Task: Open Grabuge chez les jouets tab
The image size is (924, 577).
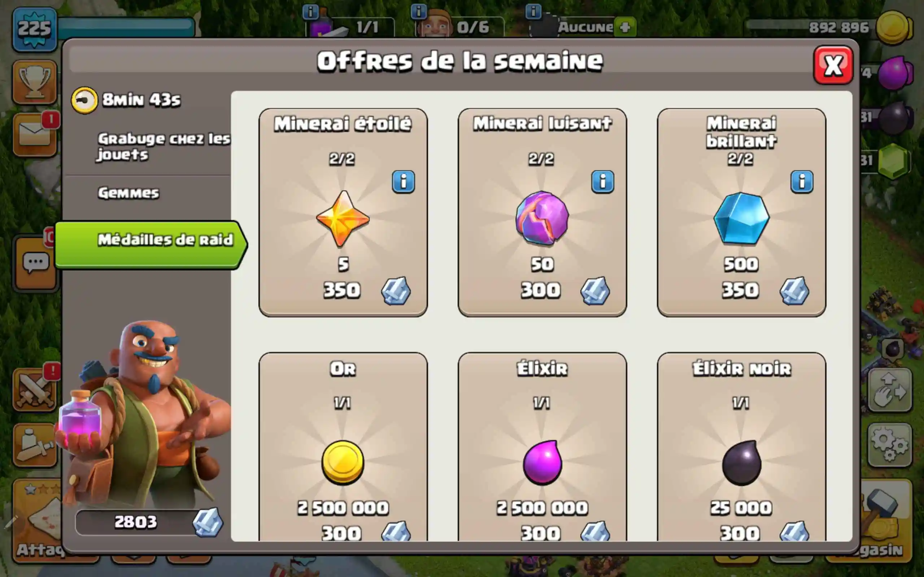Action: (164, 146)
